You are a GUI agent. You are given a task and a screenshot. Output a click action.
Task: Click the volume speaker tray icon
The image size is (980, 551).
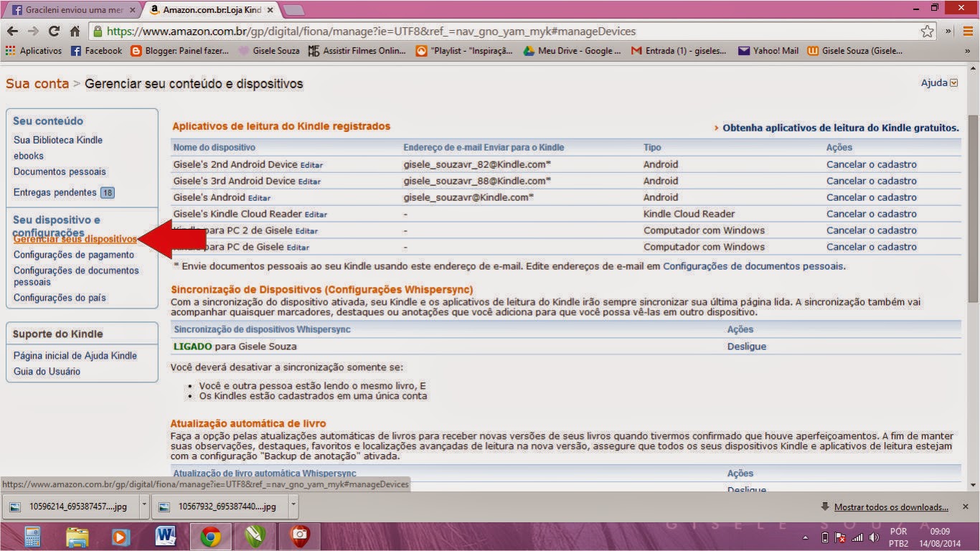click(874, 537)
